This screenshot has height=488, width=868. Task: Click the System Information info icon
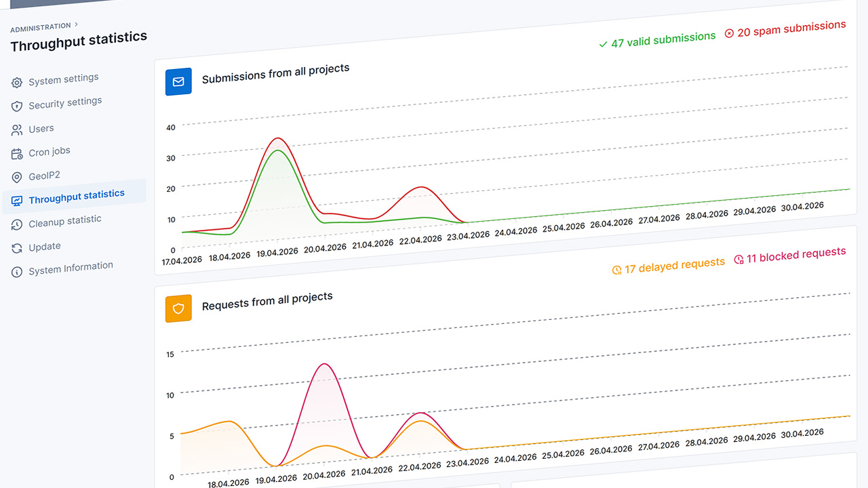point(17,272)
